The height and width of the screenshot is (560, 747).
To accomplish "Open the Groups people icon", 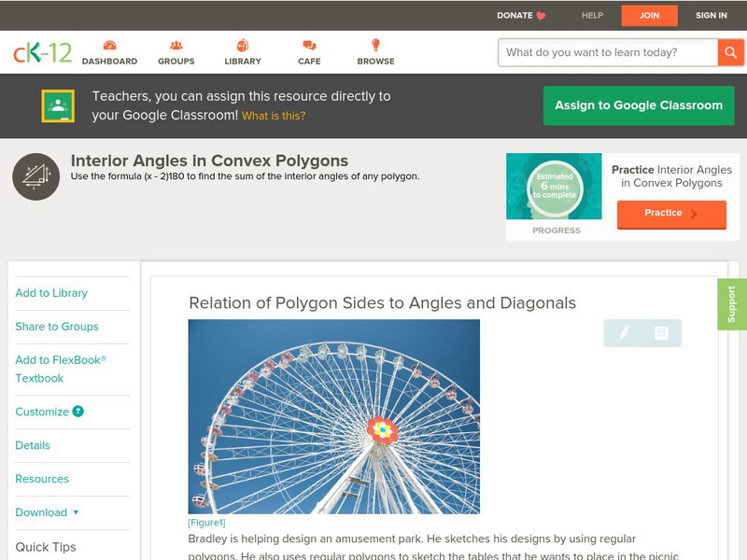I will coord(176,46).
